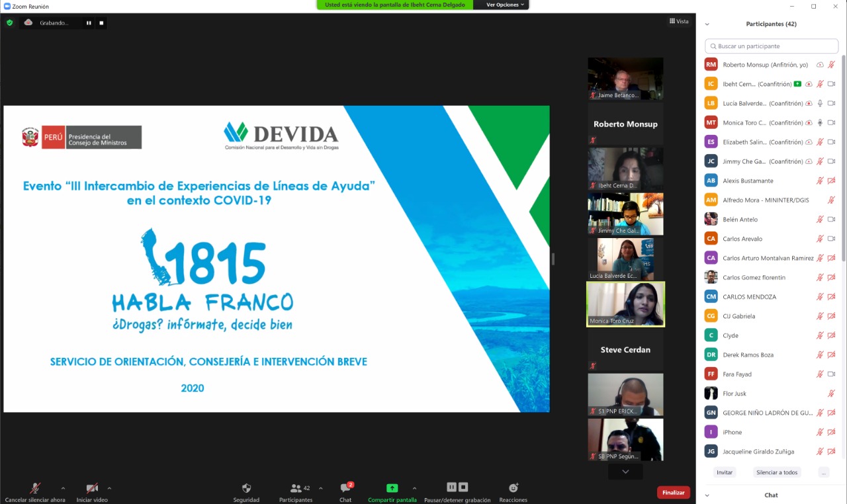Click Ibeht Cern's green screen-share icon

tap(797, 84)
